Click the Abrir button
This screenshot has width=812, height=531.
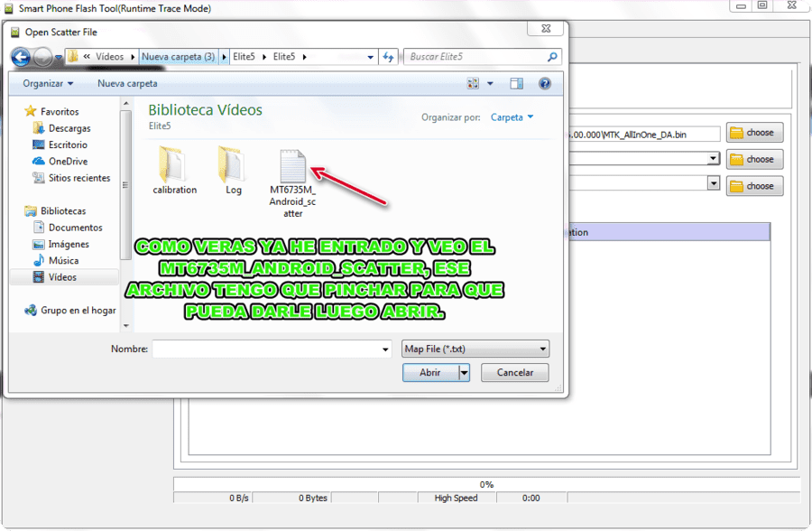430,372
